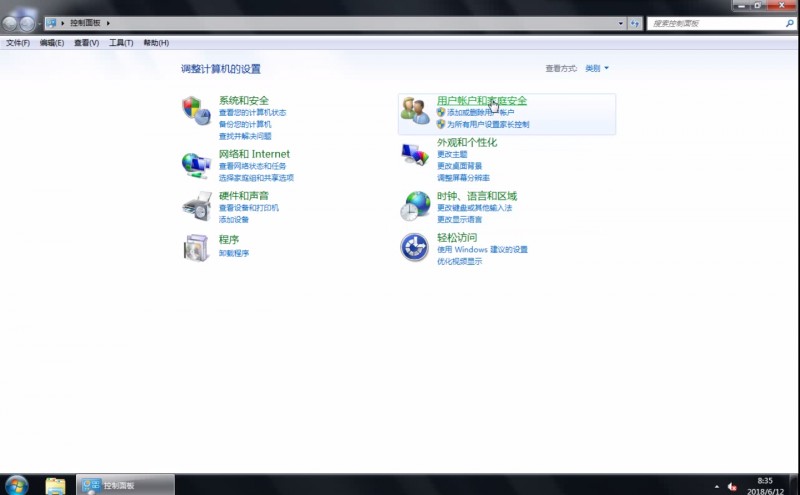Click 更改键盘或其他输入法 link

tap(474, 208)
